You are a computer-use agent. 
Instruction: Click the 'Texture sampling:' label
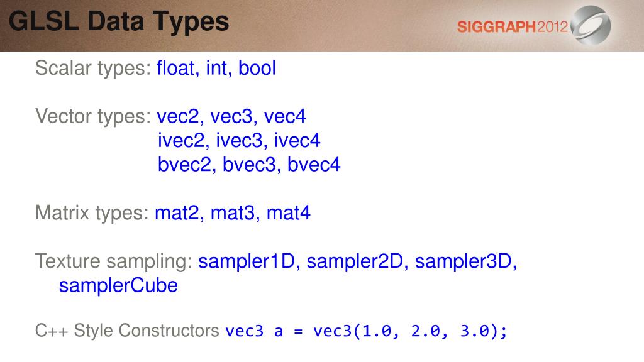[x=114, y=261]
